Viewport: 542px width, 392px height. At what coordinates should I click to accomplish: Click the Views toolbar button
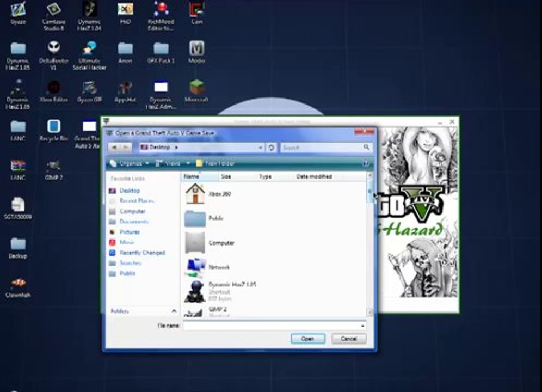169,163
